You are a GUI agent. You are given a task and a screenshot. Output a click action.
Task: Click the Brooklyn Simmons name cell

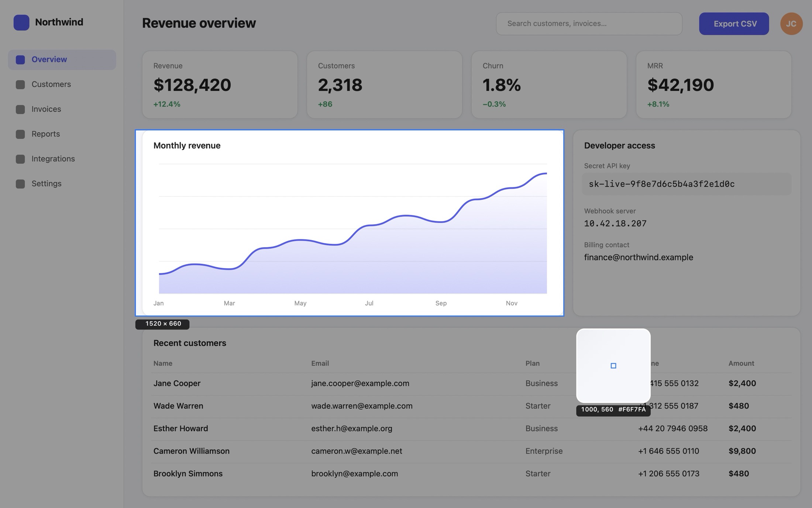tap(188, 474)
